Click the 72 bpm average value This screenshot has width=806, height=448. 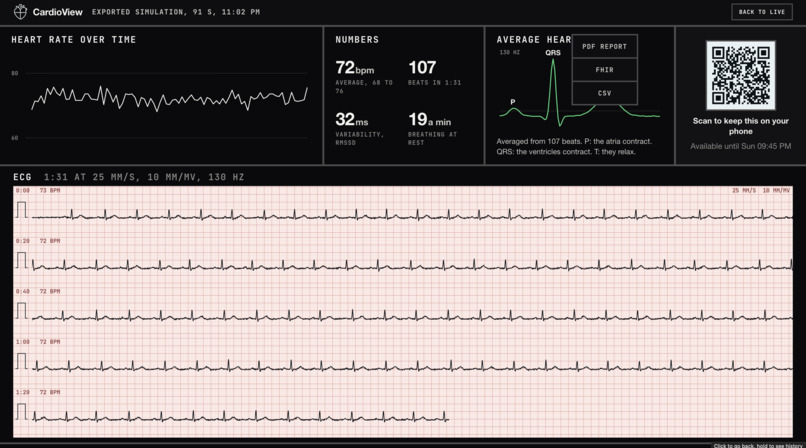pos(355,68)
